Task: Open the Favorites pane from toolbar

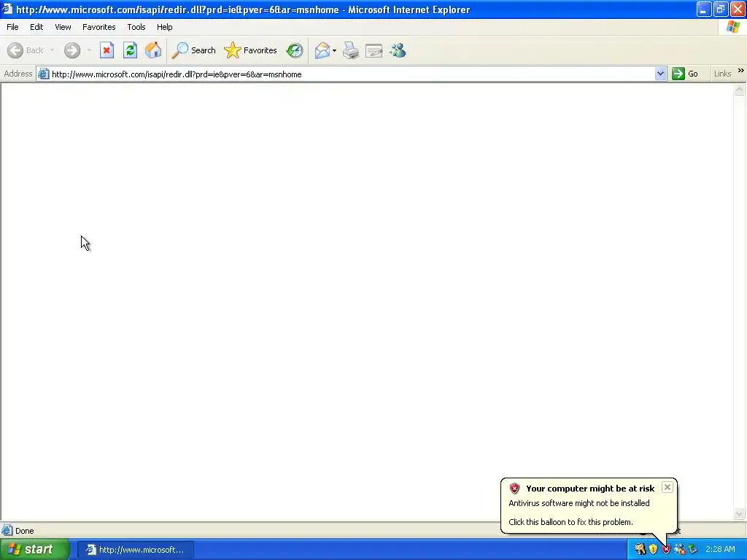Action: click(x=251, y=50)
